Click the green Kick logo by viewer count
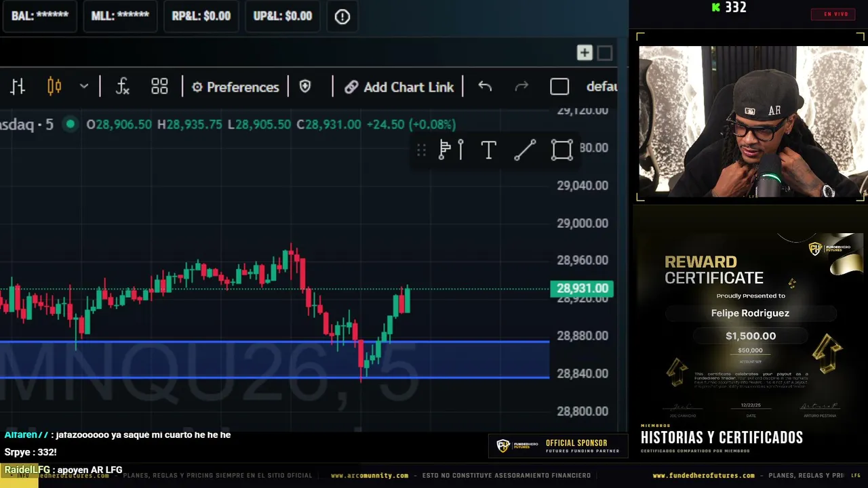868x488 pixels. (x=716, y=7)
